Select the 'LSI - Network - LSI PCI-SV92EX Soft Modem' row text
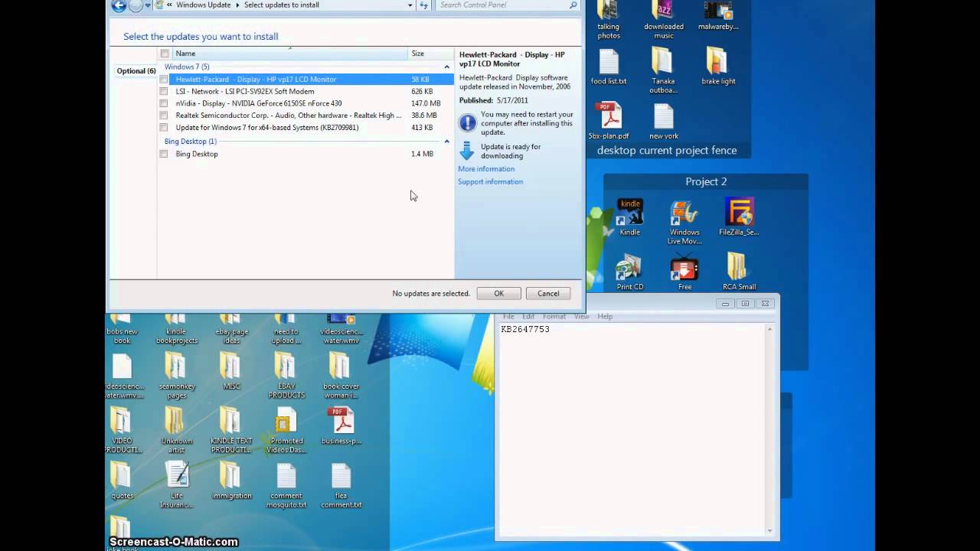This screenshot has height=551, width=980. pos(245,91)
